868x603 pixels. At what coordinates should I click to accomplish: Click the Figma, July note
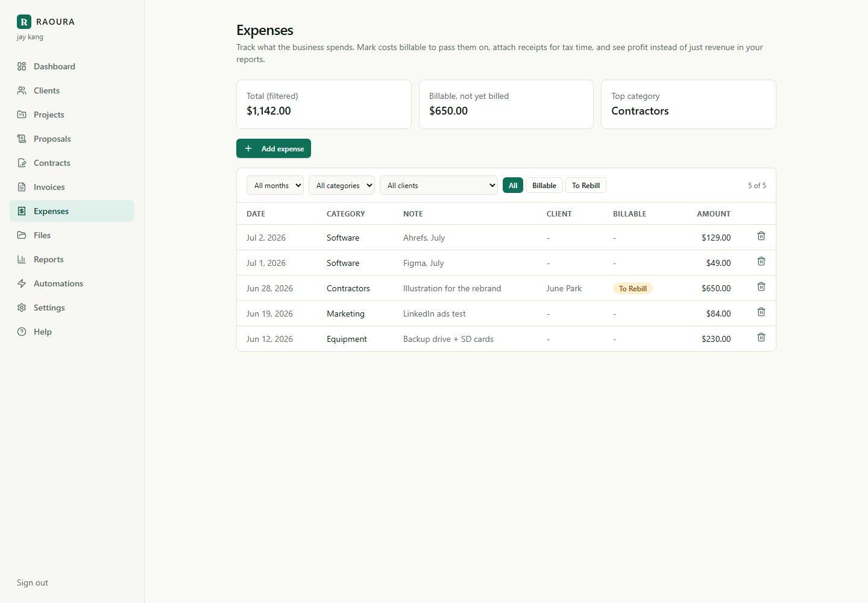[x=424, y=263]
